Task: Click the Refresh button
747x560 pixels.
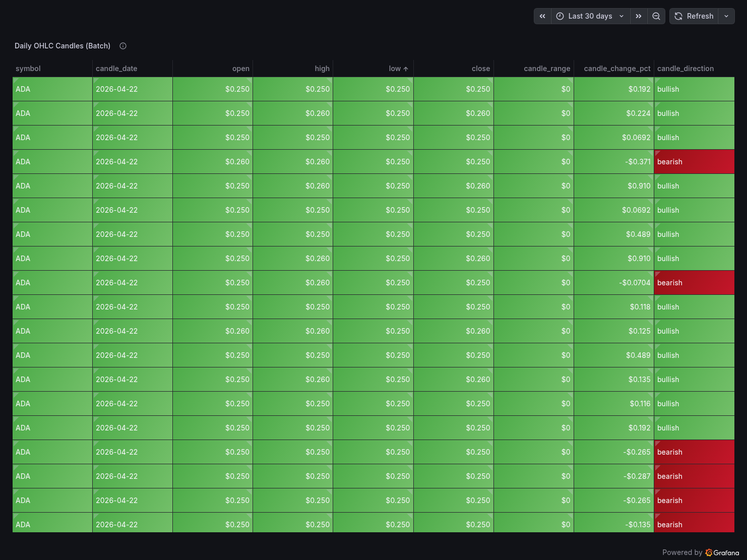Action: click(694, 16)
